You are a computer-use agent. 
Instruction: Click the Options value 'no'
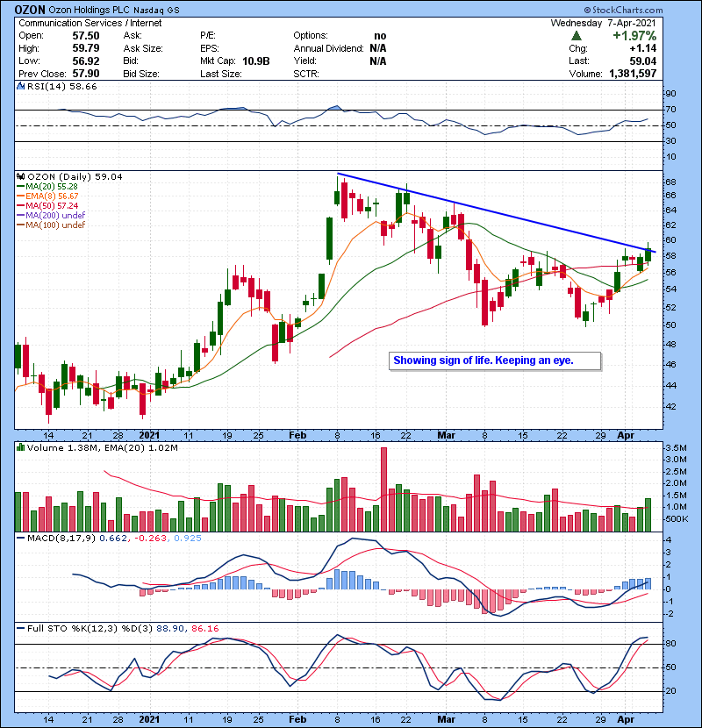pos(380,36)
